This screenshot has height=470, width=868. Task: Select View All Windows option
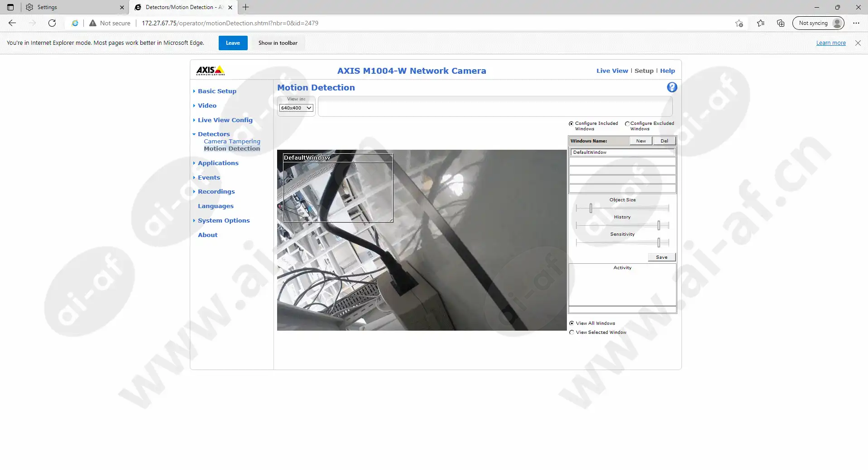[x=571, y=323]
